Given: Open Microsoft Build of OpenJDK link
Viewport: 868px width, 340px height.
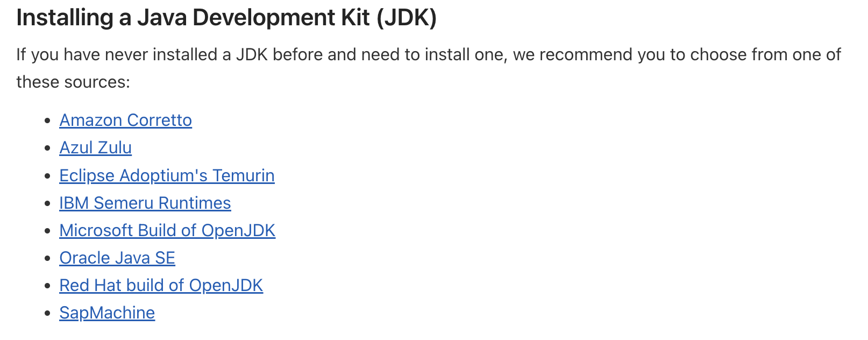Looking at the screenshot, I should click(x=167, y=230).
